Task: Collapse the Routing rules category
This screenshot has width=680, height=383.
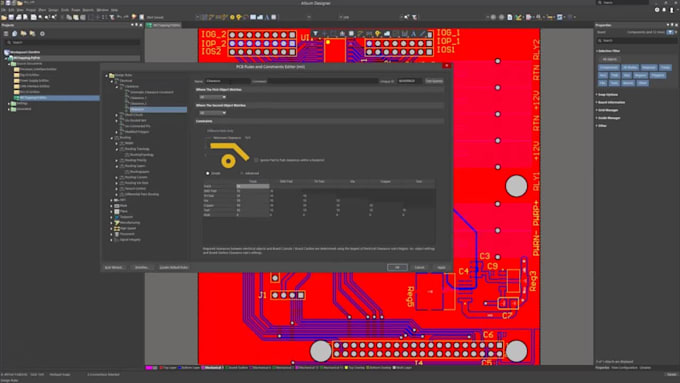Action: [x=112, y=138]
